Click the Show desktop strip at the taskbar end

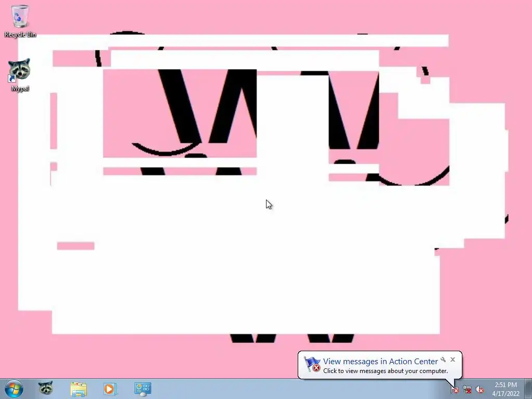click(528, 389)
